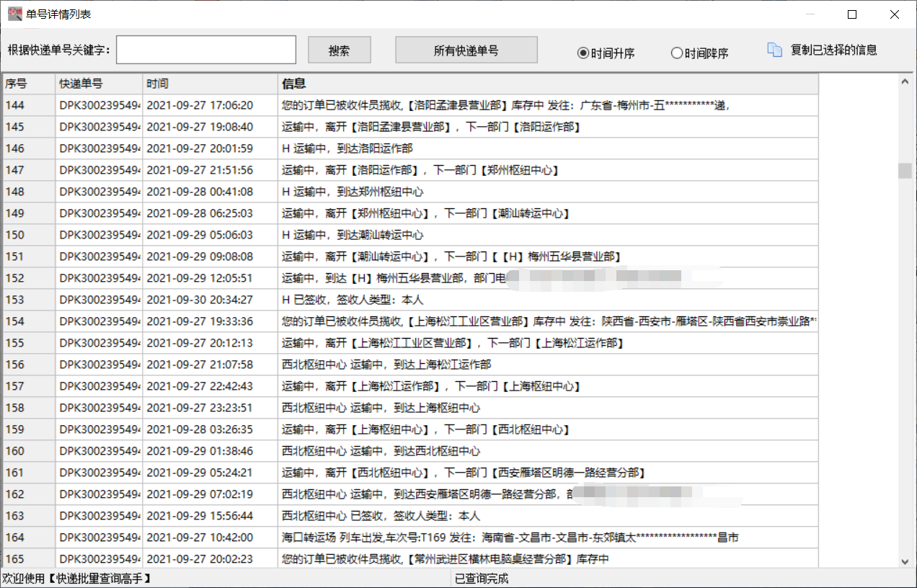917x588 pixels.
Task: Click the 所有快递单号 button
Action: 466,50
